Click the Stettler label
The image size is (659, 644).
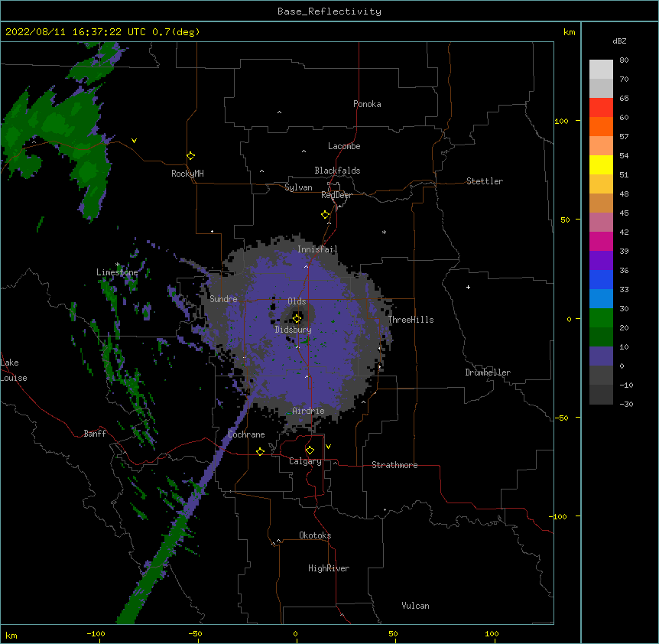485,181
